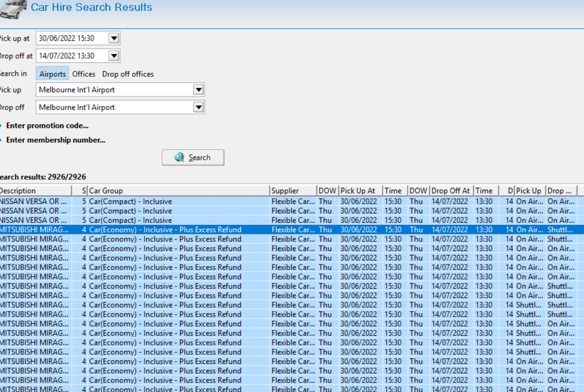Sort by the Pick Up At column header
584x392 pixels.
[361, 191]
